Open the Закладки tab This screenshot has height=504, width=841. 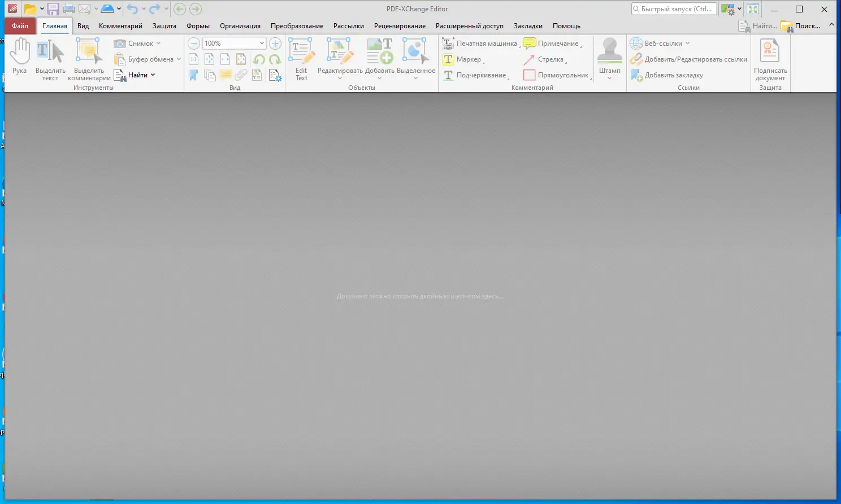tap(528, 26)
